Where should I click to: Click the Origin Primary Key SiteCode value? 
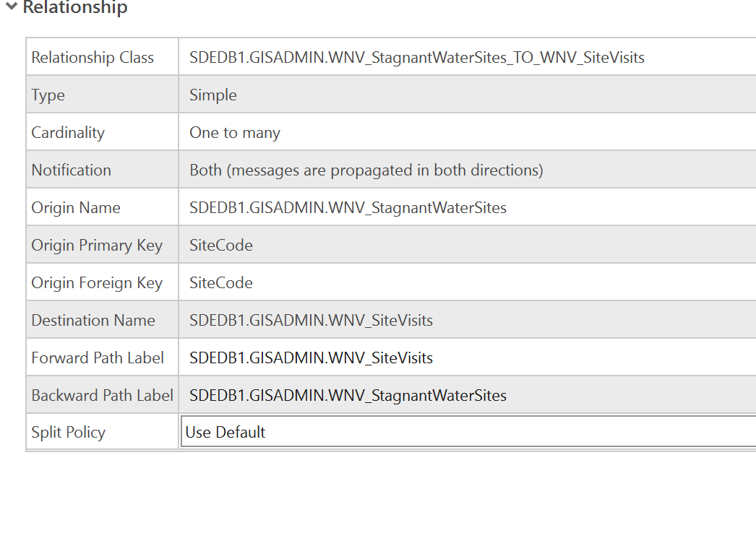[x=220, y=245]
